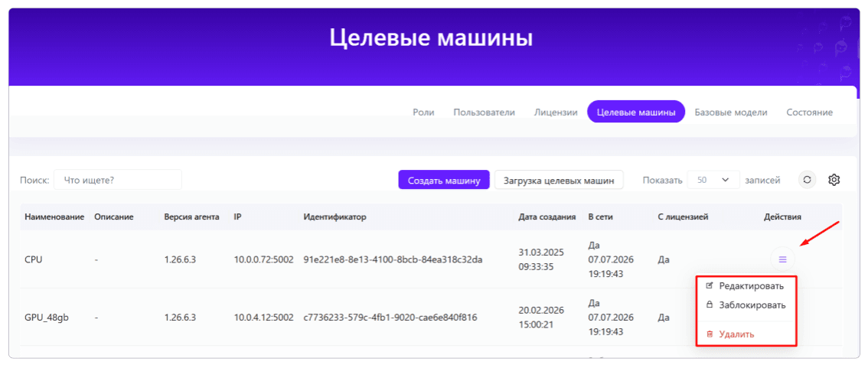Click the Создать машину button

(444, 180)
